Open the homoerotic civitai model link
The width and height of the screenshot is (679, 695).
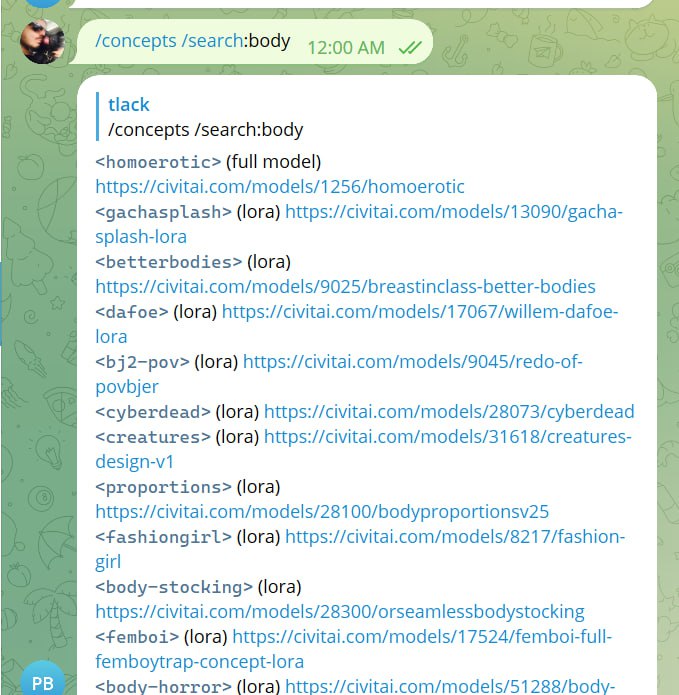(280, 187)
